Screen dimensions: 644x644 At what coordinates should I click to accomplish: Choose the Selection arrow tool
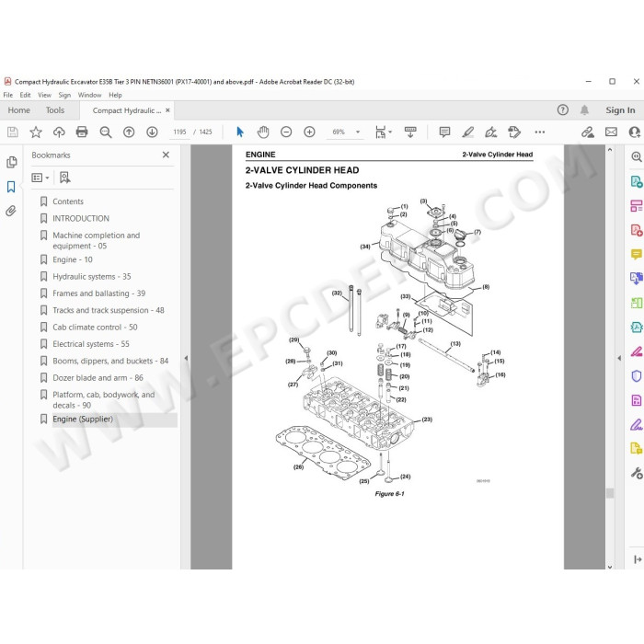[x=240, y=132]
